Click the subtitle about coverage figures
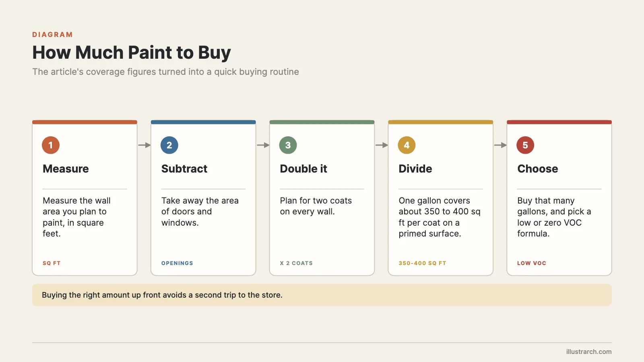 165,72
